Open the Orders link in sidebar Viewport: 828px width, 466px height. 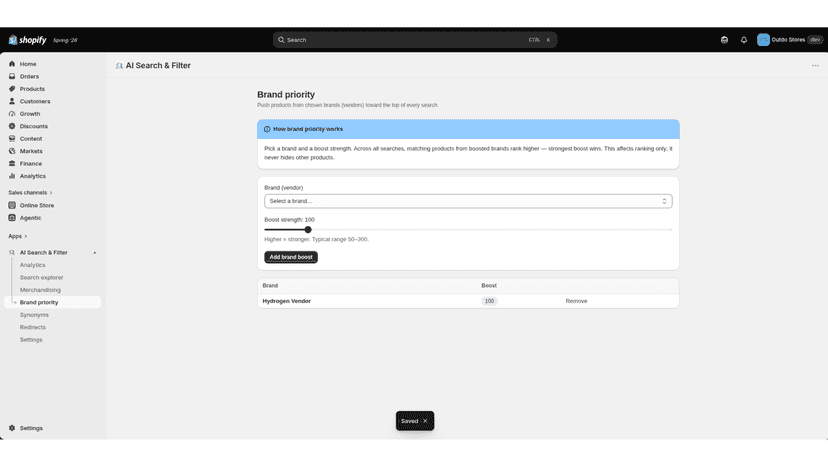pyautogui.click(x=29, y=77)
